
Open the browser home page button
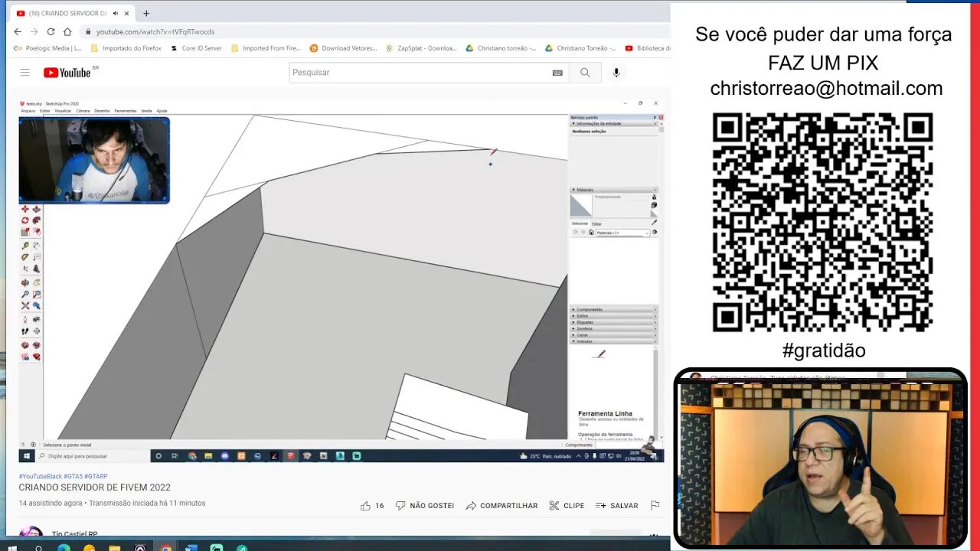click(x=67, y=31)
